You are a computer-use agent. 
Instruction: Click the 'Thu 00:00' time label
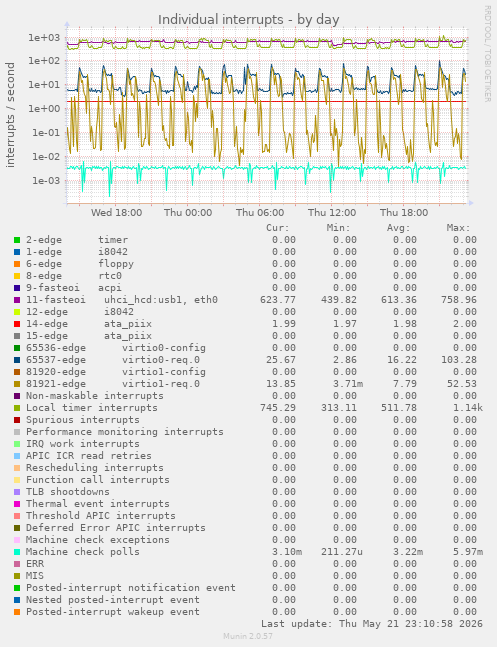(x=188, y=213)
